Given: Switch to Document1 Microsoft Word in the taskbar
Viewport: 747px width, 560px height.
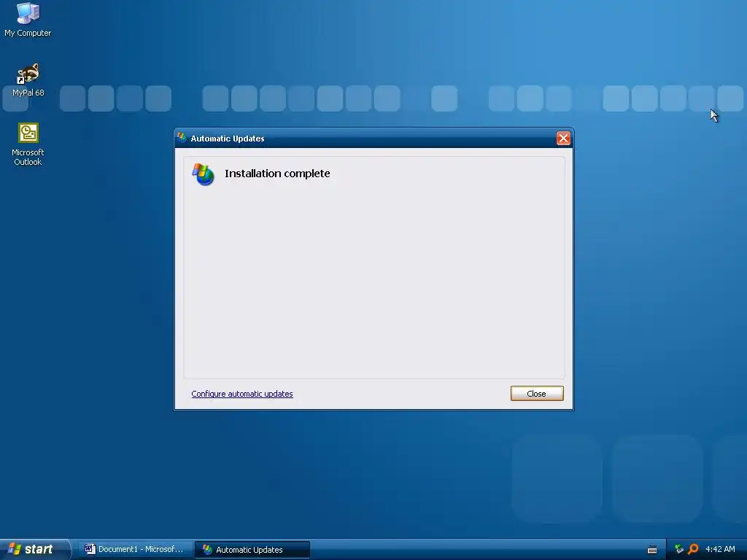Looking at the screenshot, I should (135, 550).
